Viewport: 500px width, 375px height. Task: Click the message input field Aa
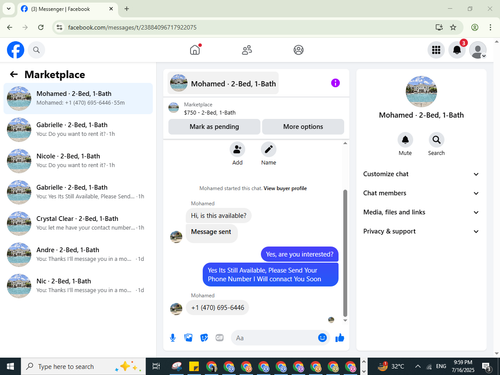(273, 338)
